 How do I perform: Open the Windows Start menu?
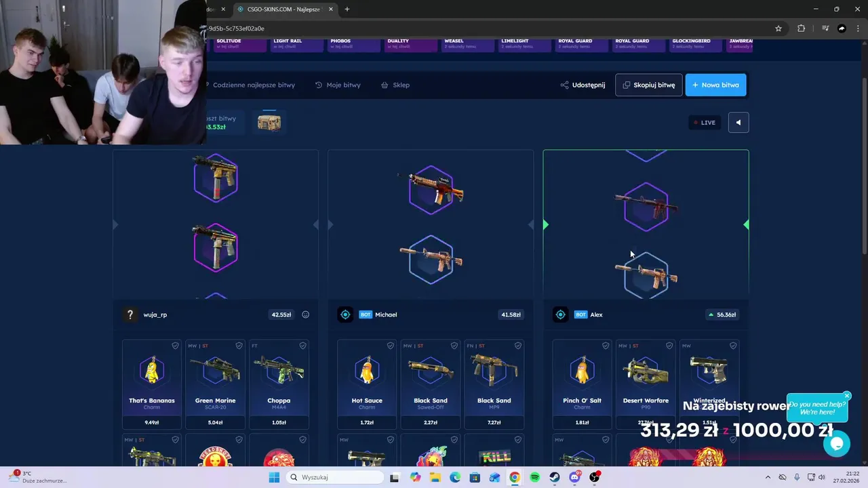tap(274, 477)
